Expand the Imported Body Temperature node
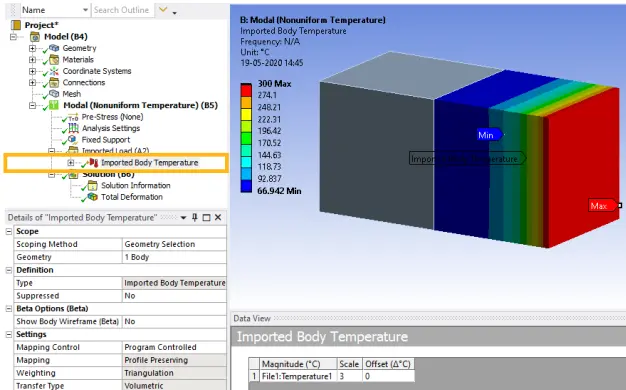The width and height of the screenshot is (626, 390). (71, 163)
